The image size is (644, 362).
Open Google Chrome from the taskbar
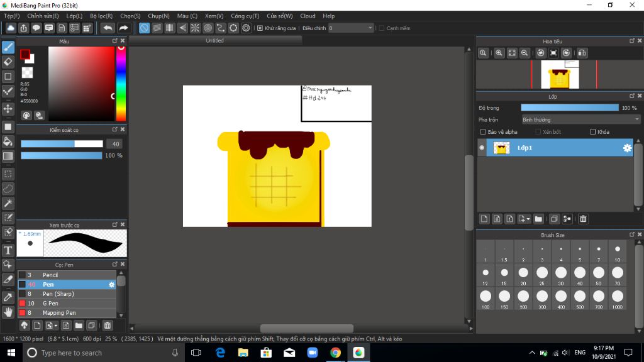click(335, 353)
